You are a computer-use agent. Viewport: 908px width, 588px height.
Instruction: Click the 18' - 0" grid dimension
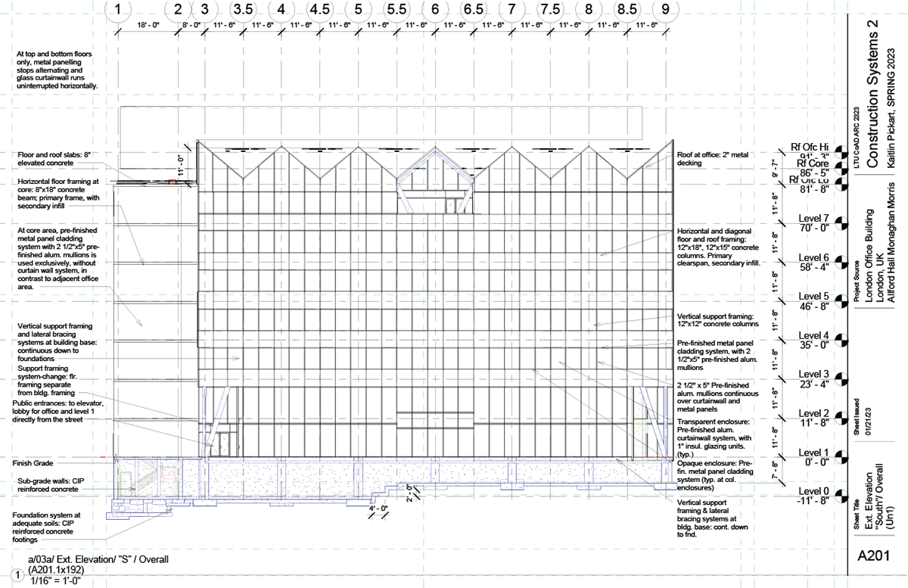click(147, 25)
